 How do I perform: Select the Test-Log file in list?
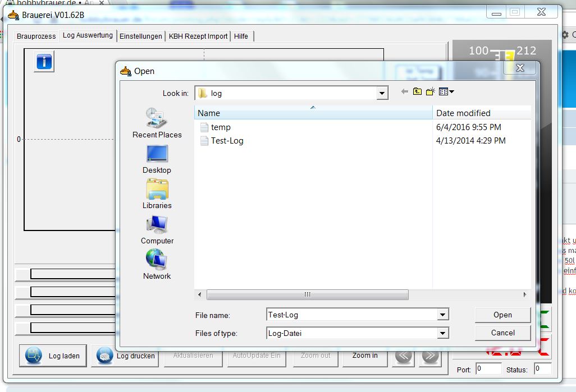pos(227,141)
